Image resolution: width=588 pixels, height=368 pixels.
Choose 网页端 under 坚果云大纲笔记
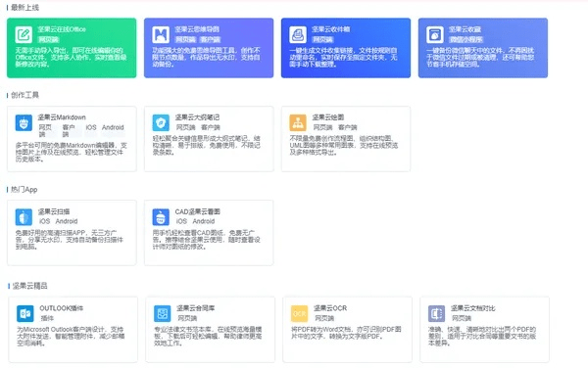185,127
